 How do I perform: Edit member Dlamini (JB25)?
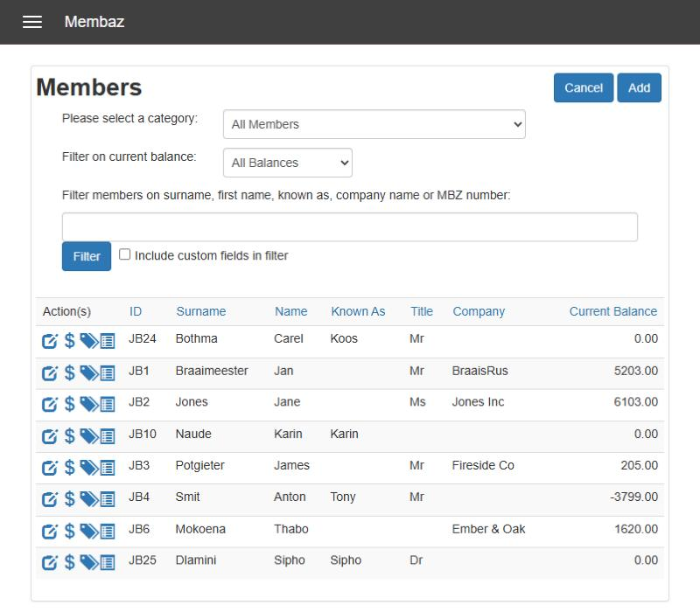pos(50,562)
